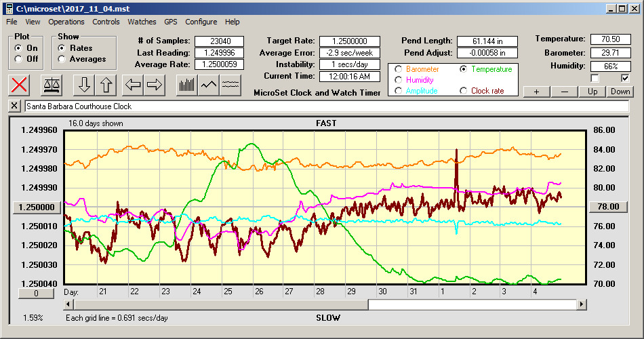Click the Santa Barbara Courthouse Clock text field
This screenshot has height=339, width=644.
tap(325, 106)
